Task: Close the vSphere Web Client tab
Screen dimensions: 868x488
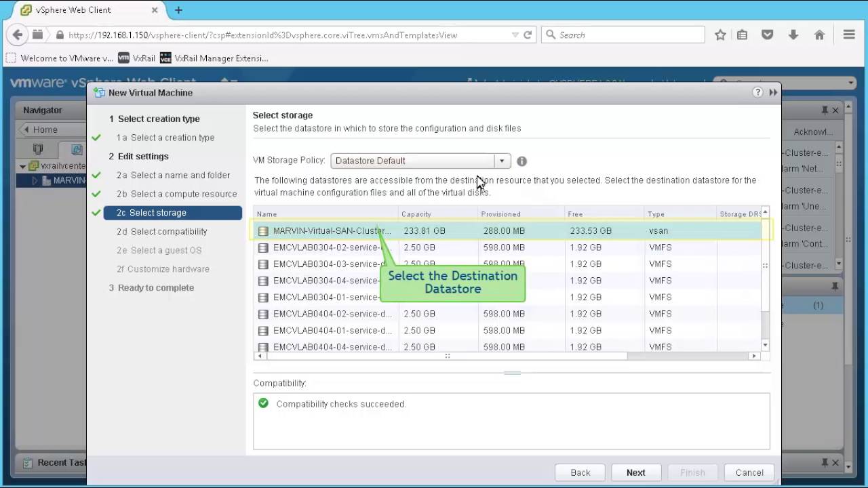Action: (x=155, y=10)
